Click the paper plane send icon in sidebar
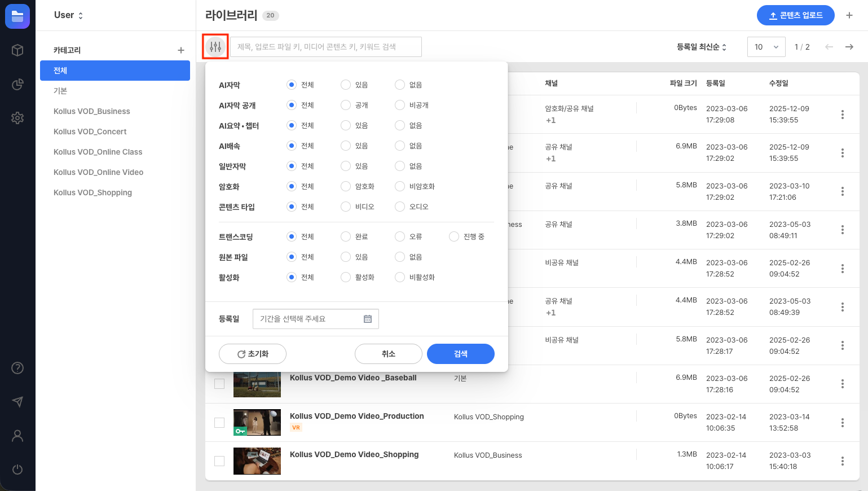868x491 pixels. 17,401
